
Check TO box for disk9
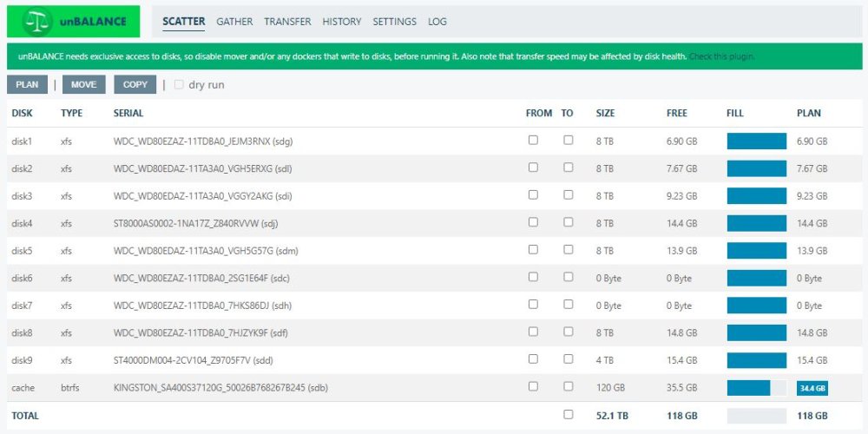click(568, 359)
